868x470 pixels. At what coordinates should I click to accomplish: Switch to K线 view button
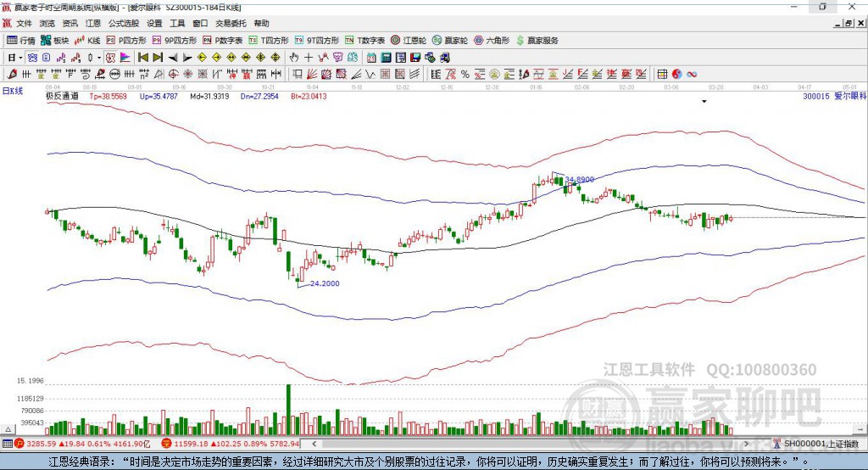(87, 41)
